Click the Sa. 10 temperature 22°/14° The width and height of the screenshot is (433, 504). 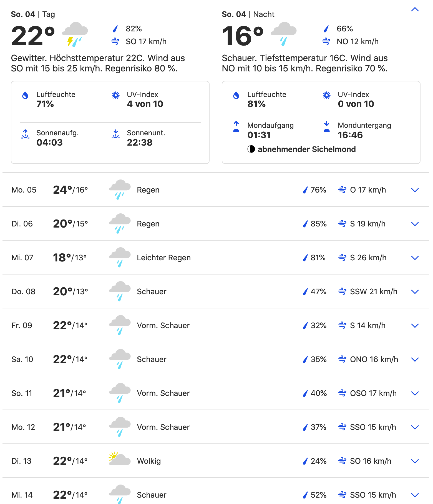[70, 359]
